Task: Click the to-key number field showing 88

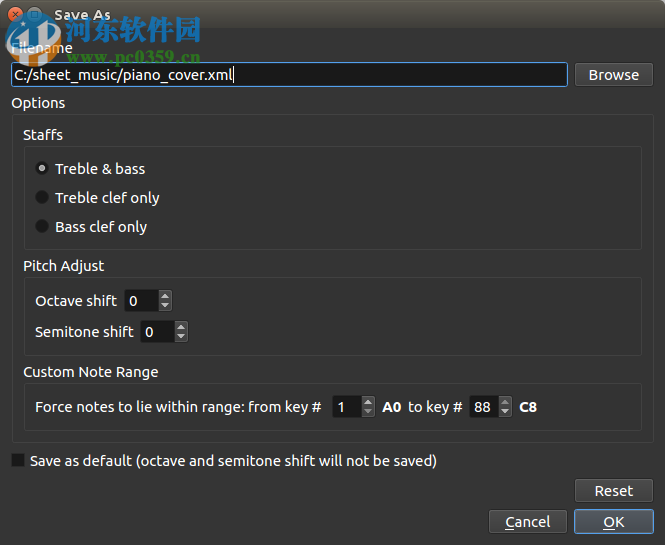Action: 484,407
